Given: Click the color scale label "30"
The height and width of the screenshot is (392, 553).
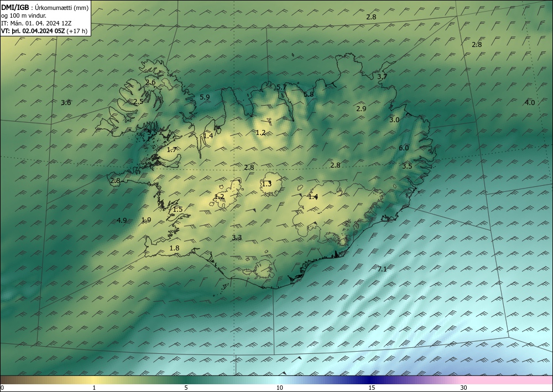Looking at the screenshot, I should tap(464, 388).
